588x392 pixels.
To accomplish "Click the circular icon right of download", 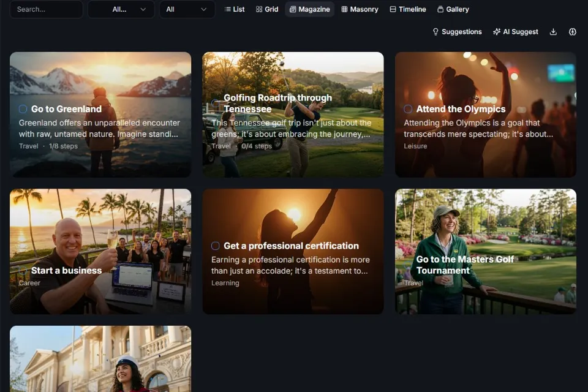I will [x=572, y=32].
